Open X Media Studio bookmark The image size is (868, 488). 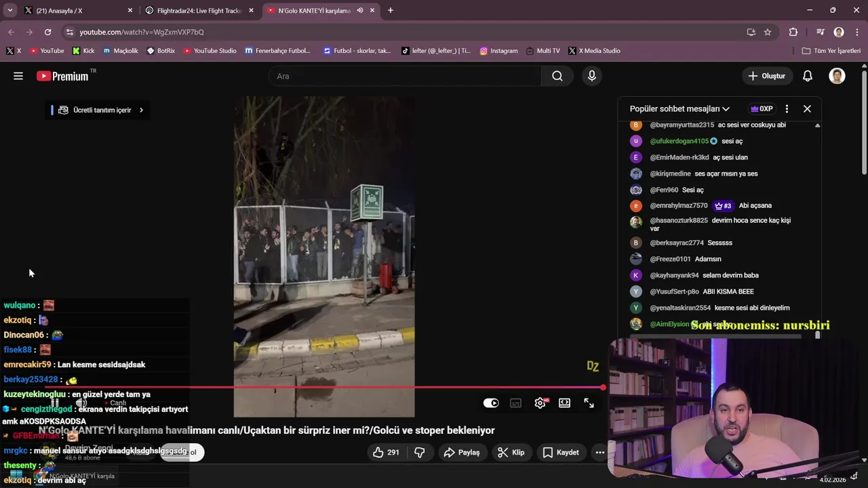point(594,51)
